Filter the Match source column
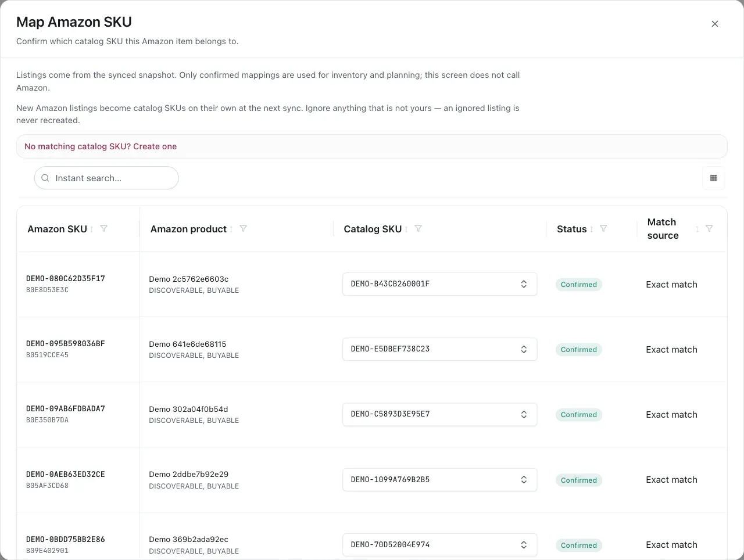 [x=709, y=229]
